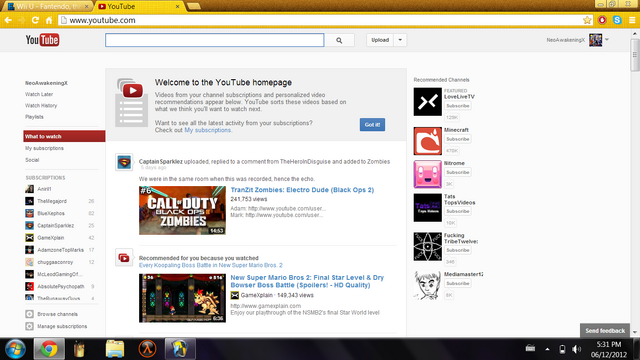The image size is (640, 360).
Task: Open Call of Duty Zombies video thumbnail
Action: point(182,211)
